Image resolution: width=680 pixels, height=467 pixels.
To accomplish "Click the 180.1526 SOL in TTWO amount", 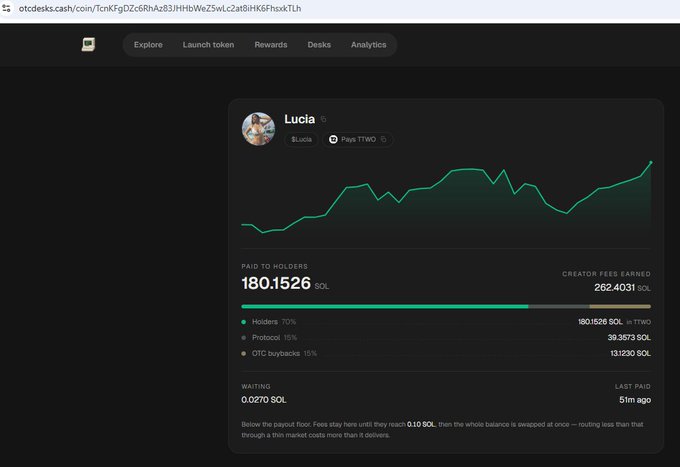I will point(614,322).
